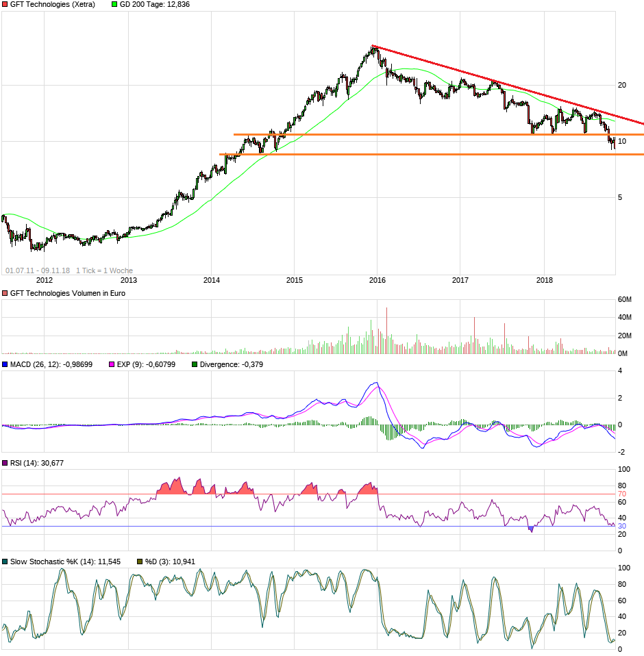
Task: Click the price axis value 5
Action: (620, 197)
